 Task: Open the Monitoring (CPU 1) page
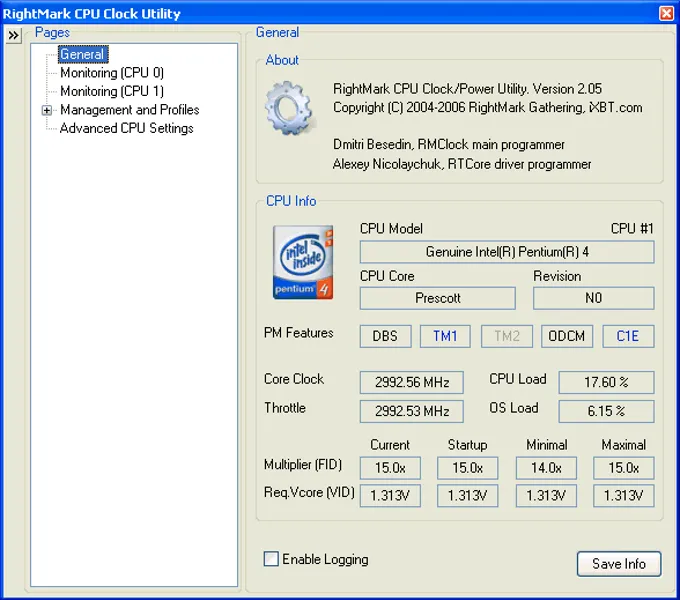click(x=112, y=91)
